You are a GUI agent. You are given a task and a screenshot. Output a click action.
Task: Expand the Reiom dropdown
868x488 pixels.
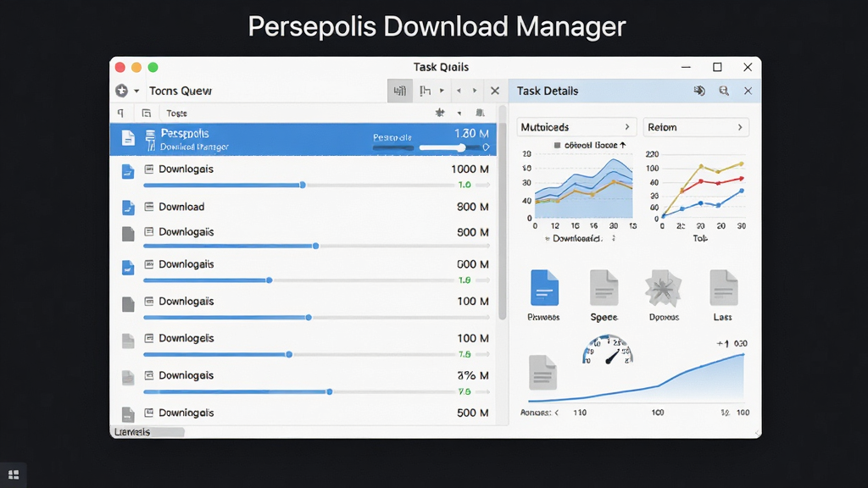tap(696, 127)
